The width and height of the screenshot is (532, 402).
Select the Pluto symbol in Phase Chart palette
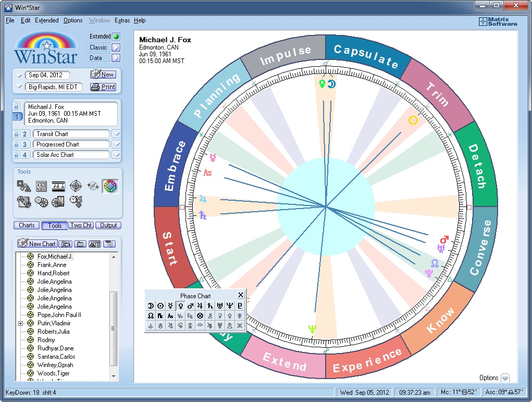pos(240,306)
